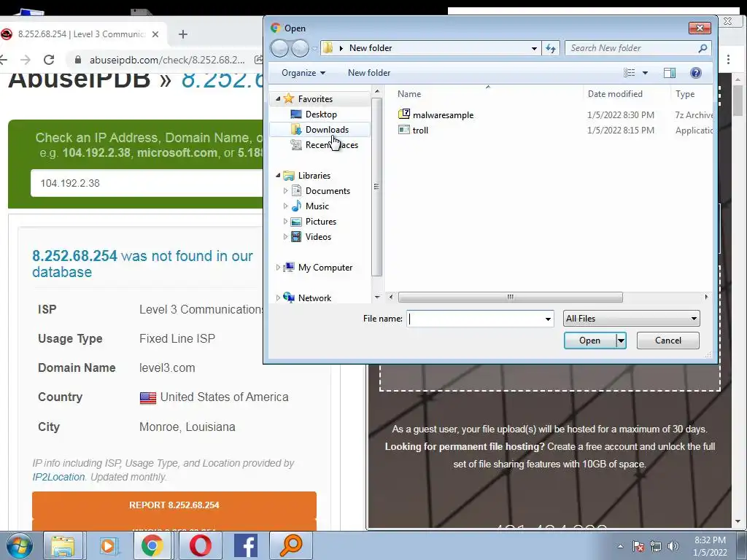The image size is (747, 560).
Task: Expand the view options dropdown arrow
Action: 645,73
